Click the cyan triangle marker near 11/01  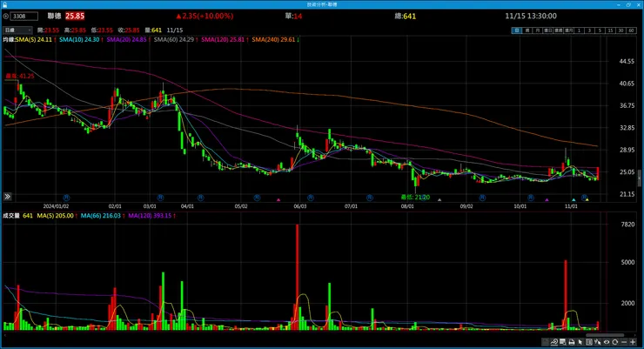click(x=574, y=200)
